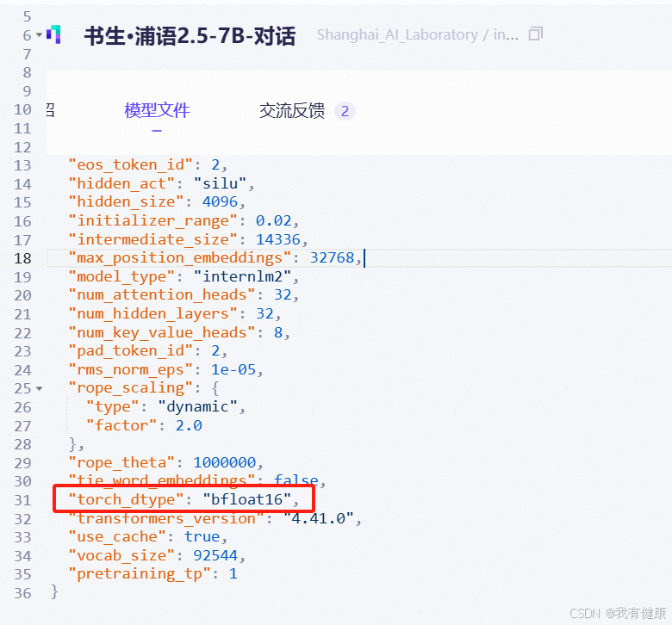672x625 pixels.
Task: Place cursor on max_position_embeddings value 32768
Action: [x=332, y=258]
